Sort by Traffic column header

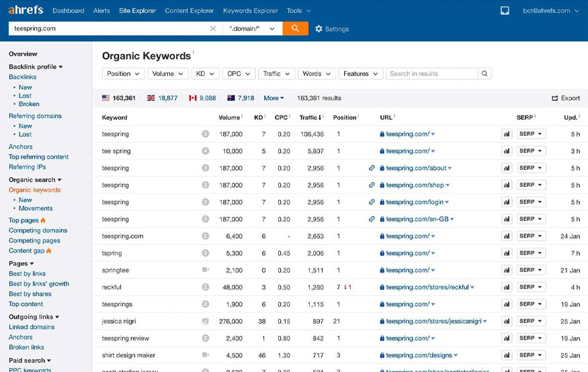310,118
